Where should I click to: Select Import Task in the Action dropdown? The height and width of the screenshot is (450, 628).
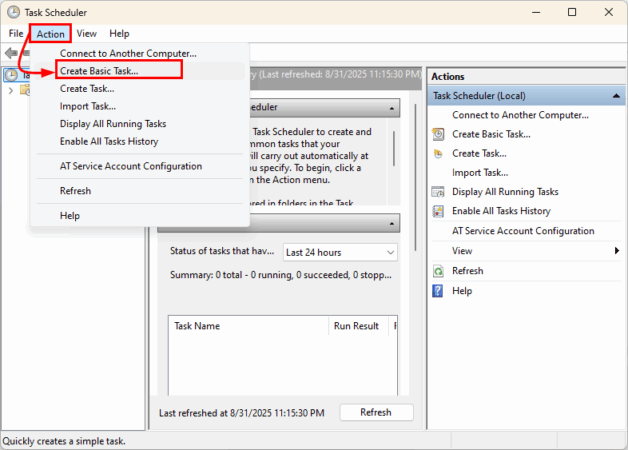click(139, 106)
